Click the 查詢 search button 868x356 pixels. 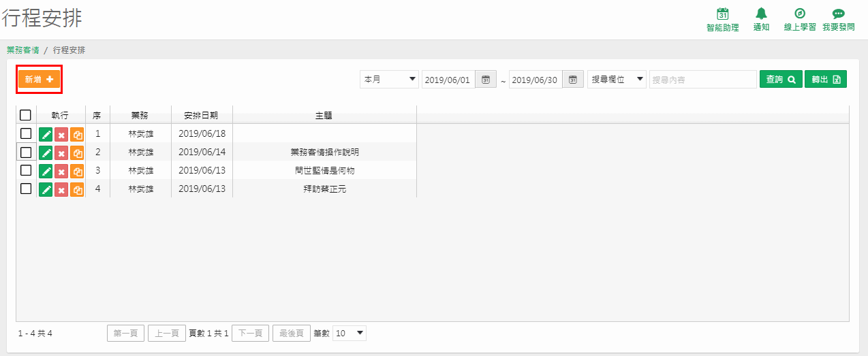click(781, 80)
